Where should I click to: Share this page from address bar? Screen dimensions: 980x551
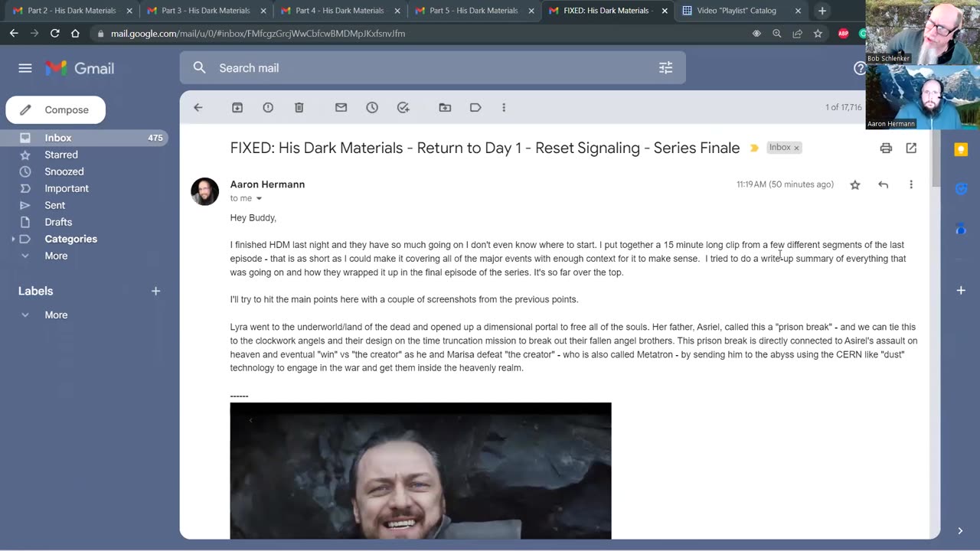point(798,34)
